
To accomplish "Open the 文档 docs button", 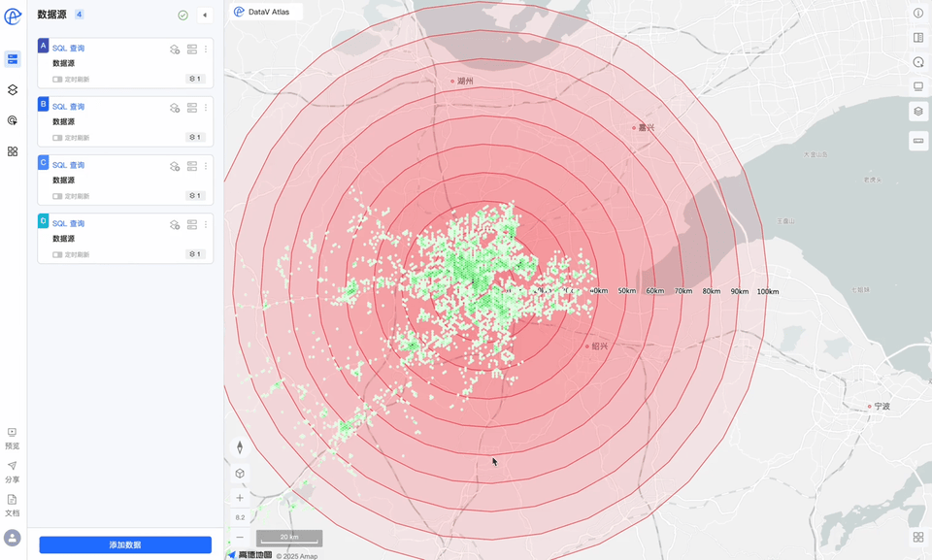I will coord(13,506).
